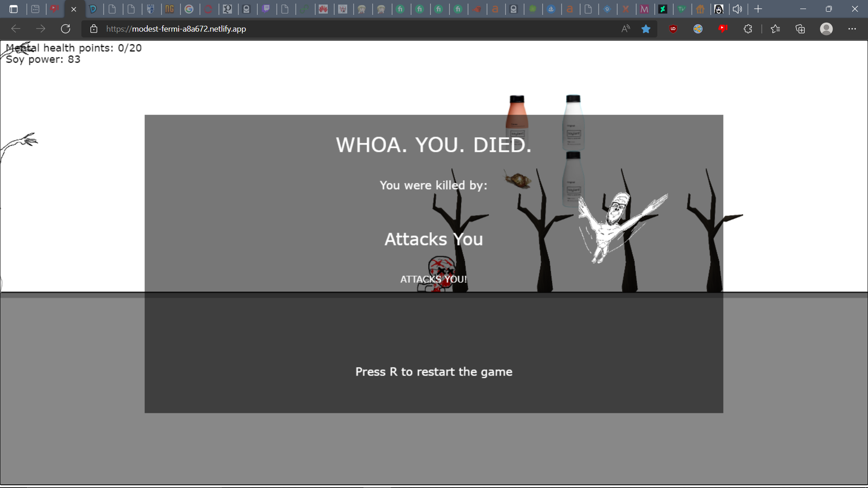The height and width of the screenshot is (488, 868).
Task: Toggle the favorite star for this page
Action: click(646, 29)
